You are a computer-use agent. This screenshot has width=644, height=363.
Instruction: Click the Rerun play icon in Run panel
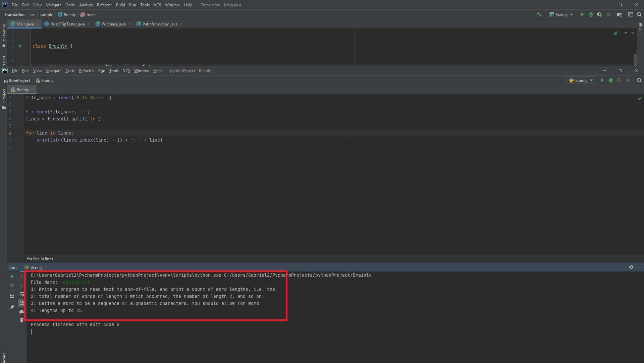click(12, 276)
